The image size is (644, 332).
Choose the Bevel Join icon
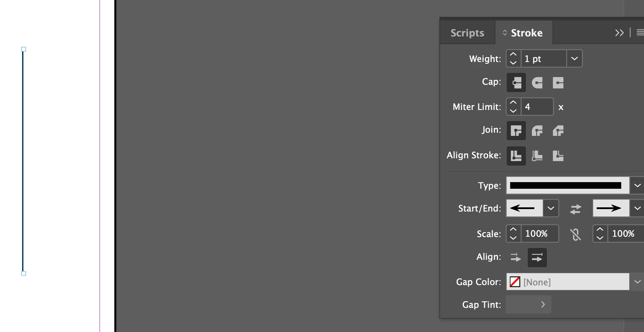pyautogui.click(x=558, y=131)
